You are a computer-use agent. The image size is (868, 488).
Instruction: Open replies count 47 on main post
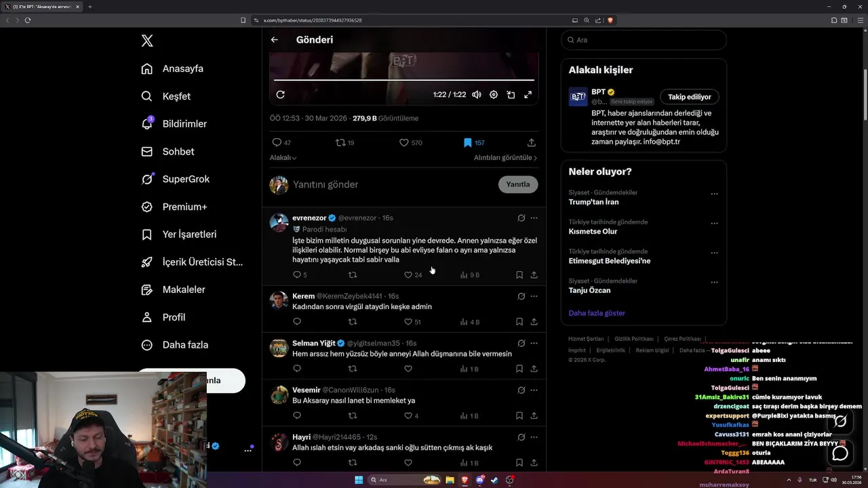281,142
